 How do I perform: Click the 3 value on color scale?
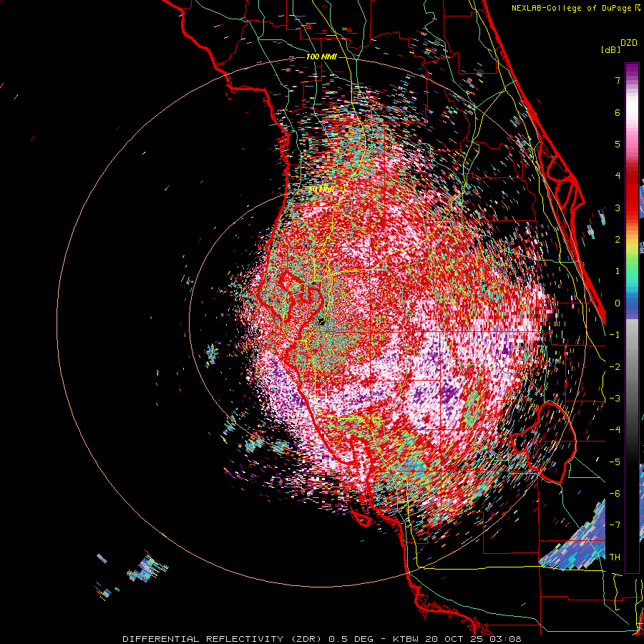(618, 208)
